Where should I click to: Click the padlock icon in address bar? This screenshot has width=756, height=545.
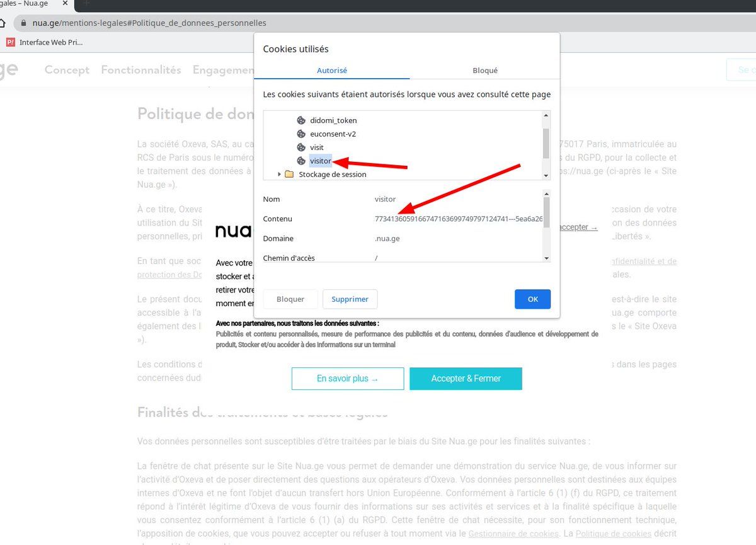pos(23,23)
